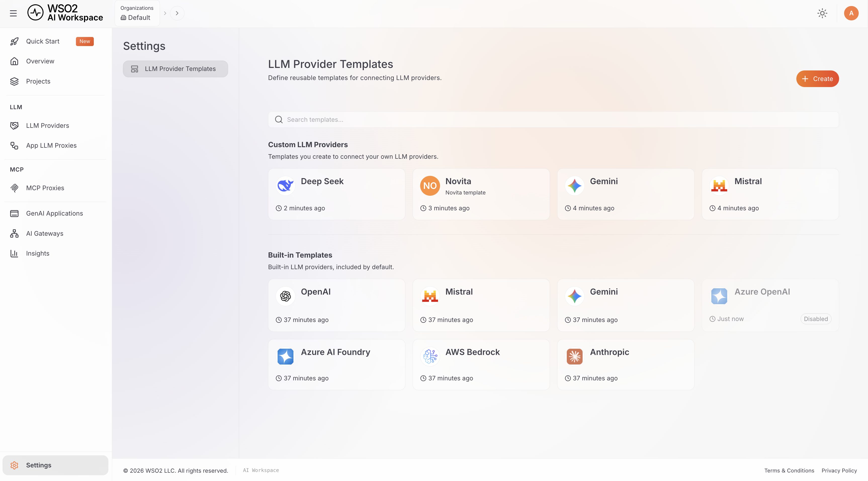This screenshot has width=868, height=481.
Task: Click the circled chevron breadcrumb arrow
Action: [177, 14]
